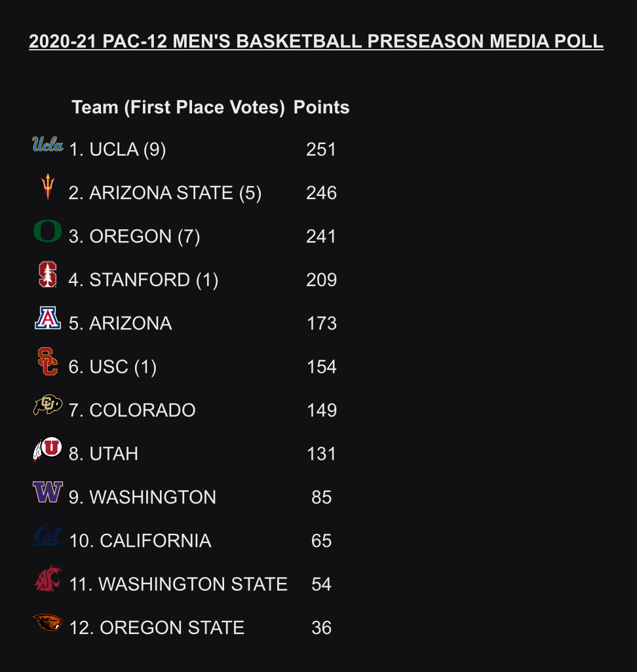The image size is (637, 672).
Task: Click the Arizona State pitchfork logo
Action: (x=48, y=187)
